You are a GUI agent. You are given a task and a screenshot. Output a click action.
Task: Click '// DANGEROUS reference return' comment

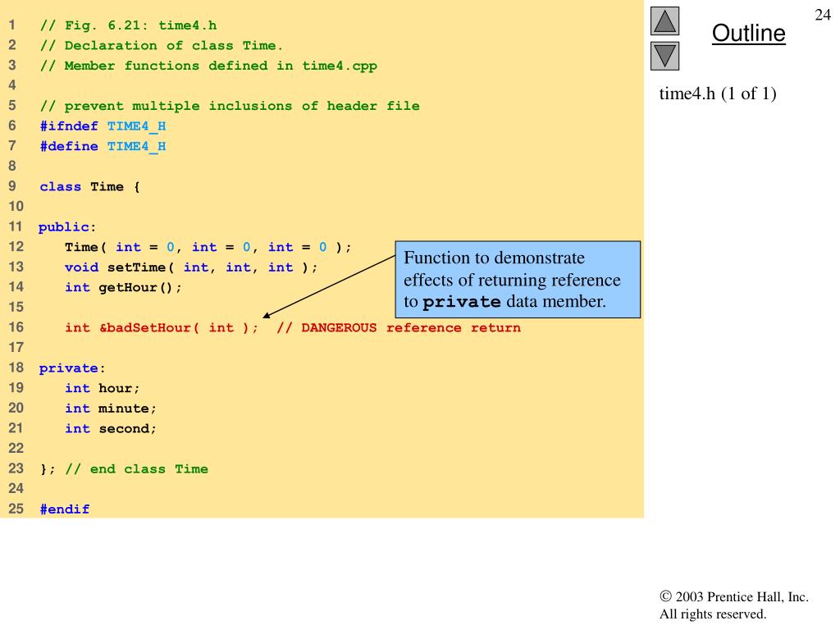coord(399,328)
